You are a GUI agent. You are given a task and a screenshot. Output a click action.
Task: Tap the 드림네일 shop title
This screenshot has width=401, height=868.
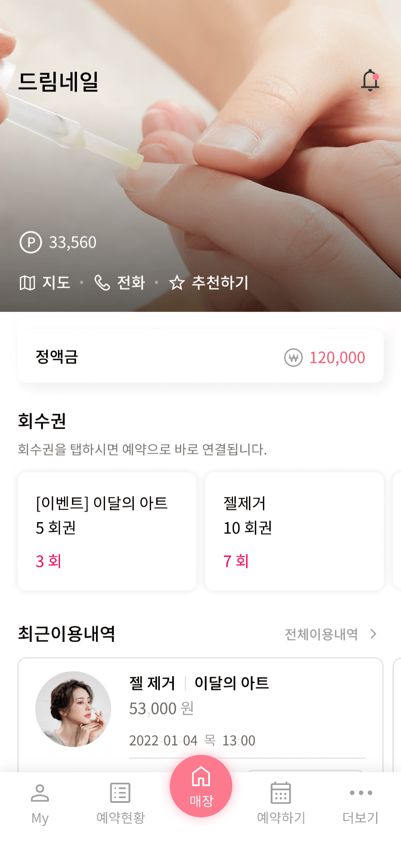(58, 81)
